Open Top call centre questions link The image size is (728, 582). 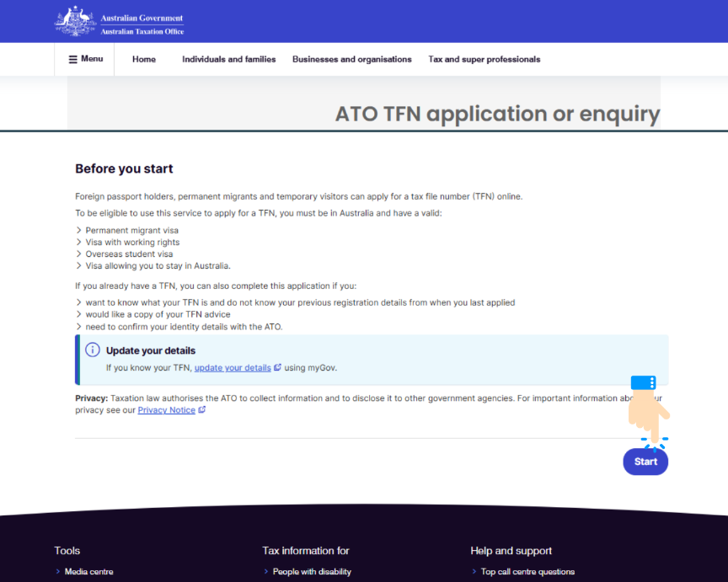pos(527,572)
